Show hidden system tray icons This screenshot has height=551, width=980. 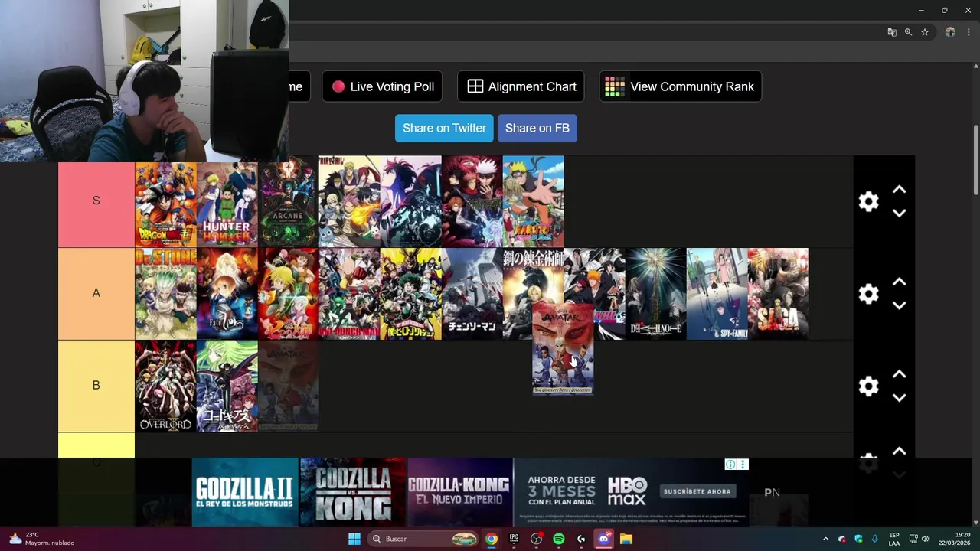(825, 539)
